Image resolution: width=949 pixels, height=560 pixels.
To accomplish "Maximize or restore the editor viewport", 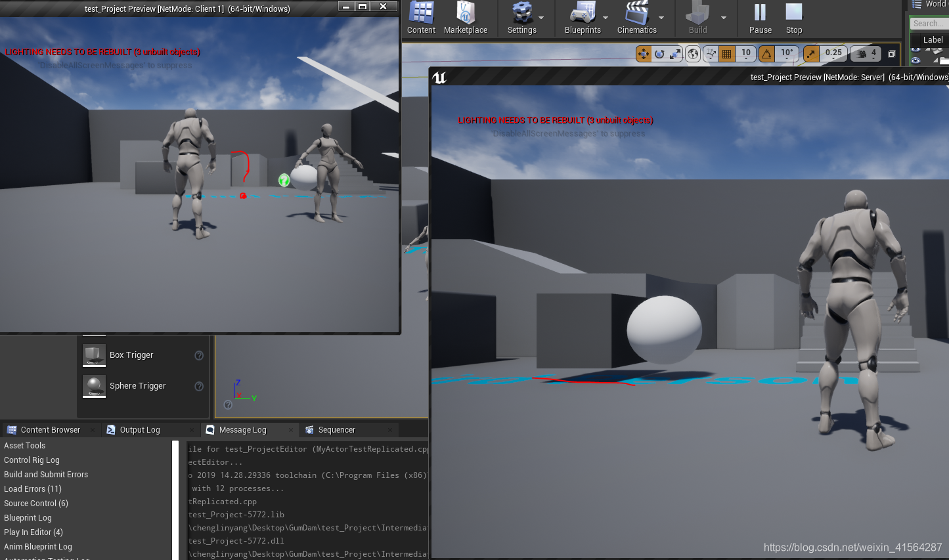I will 892,54.
